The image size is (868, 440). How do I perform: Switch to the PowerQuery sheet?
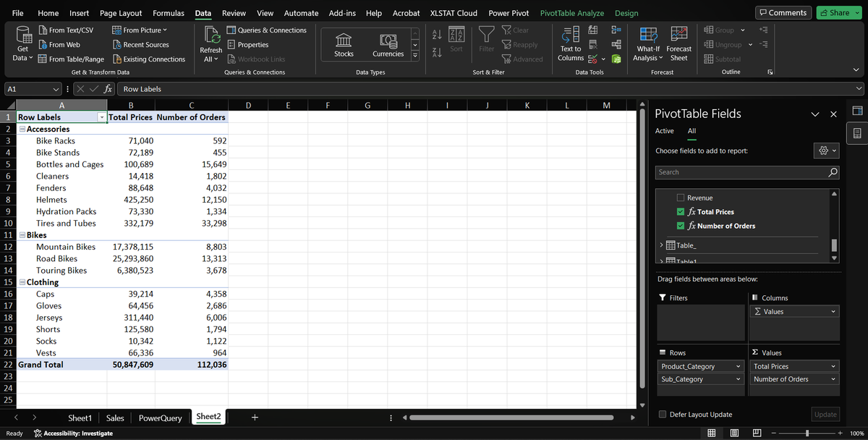161,418
